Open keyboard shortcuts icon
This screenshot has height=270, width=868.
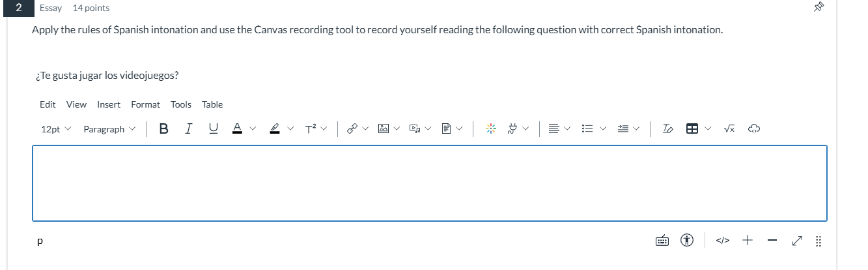[x=662, y=241]
